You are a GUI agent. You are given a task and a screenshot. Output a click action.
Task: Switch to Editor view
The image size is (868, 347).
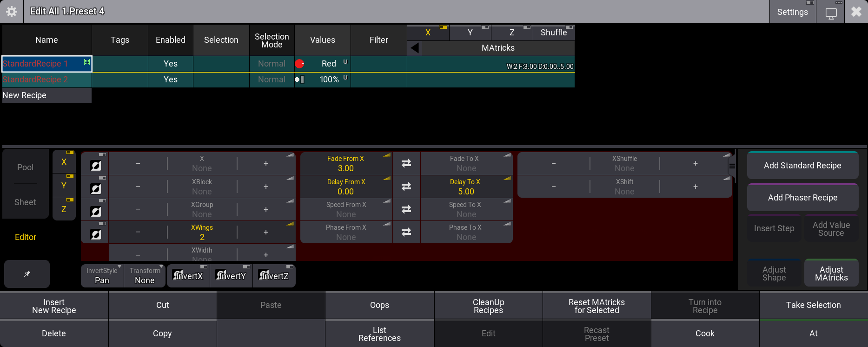tap(26, 237)
